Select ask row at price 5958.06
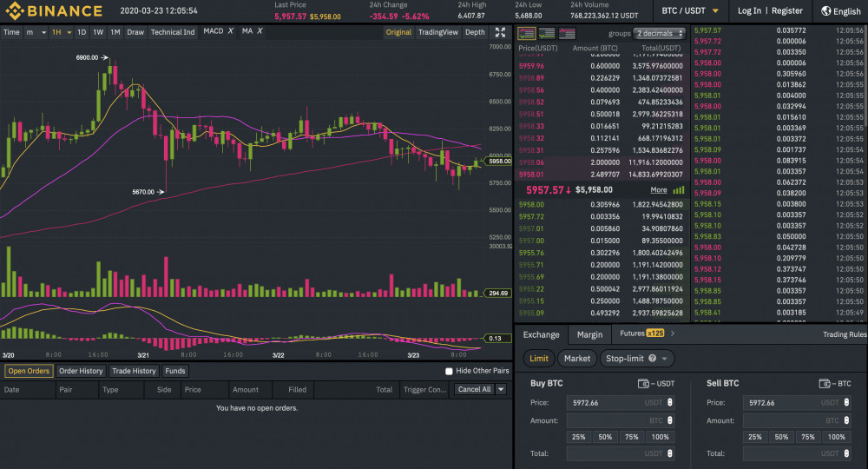The image size is (868, 469). click(x=602, y=162)
